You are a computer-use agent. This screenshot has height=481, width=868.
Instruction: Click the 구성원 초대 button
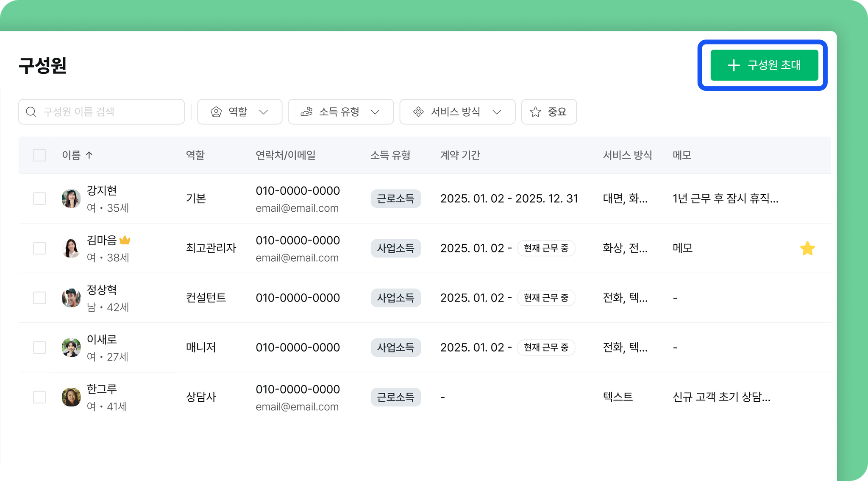(764, 65)
